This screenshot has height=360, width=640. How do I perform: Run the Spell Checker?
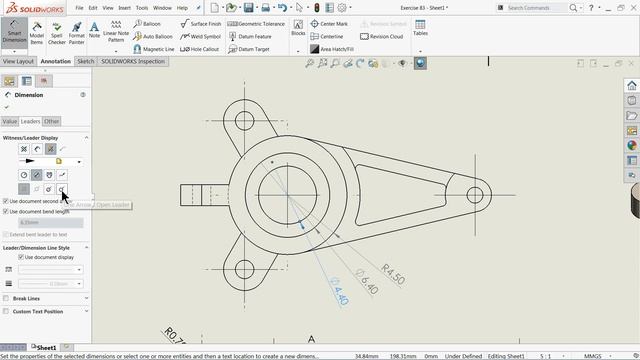57,33
